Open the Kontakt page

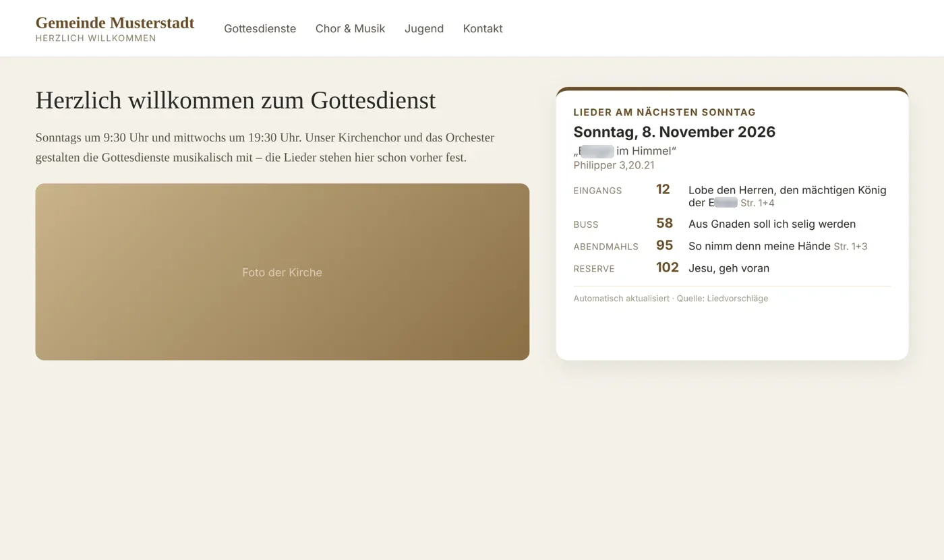pyautogui.click(x=483, y=28)
